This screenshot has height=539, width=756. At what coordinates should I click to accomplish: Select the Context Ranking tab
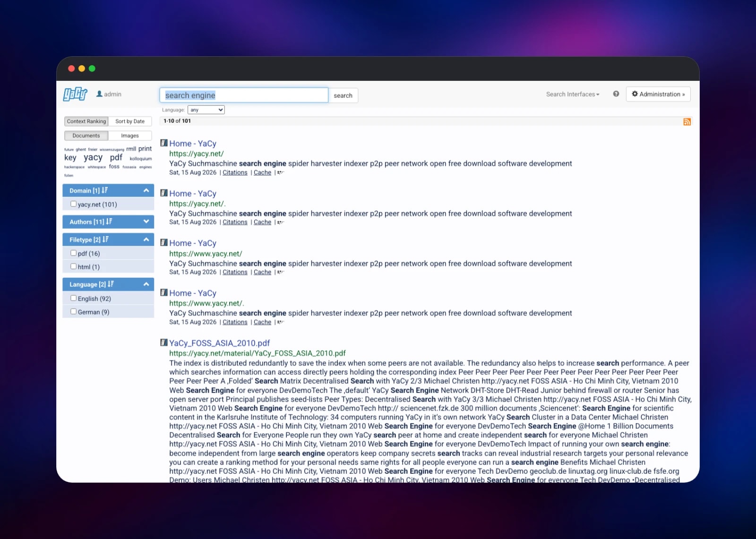(x=86, y=121)
